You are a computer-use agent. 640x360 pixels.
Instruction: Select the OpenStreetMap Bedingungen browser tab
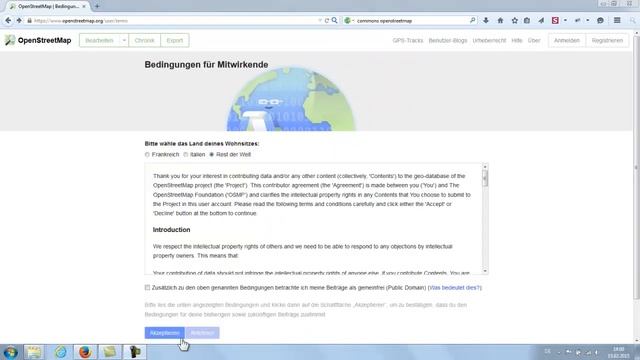pyautogui.click(x=47, y=6)
